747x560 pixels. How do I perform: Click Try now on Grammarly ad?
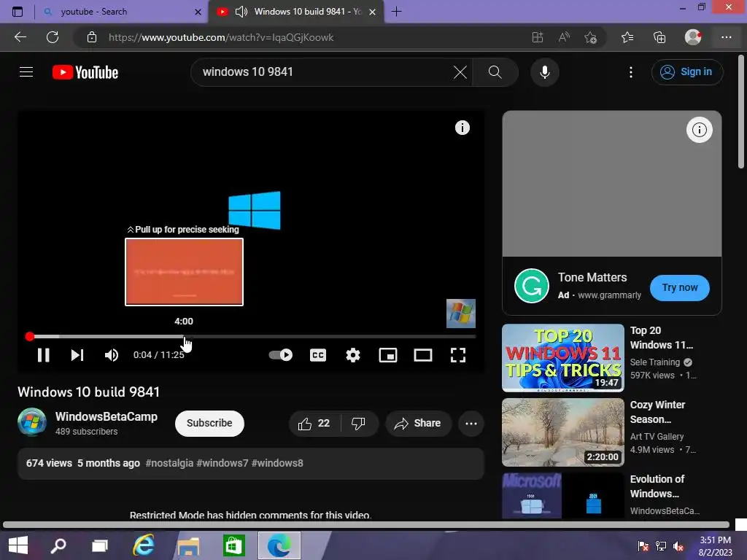click(x=679, y=287)
